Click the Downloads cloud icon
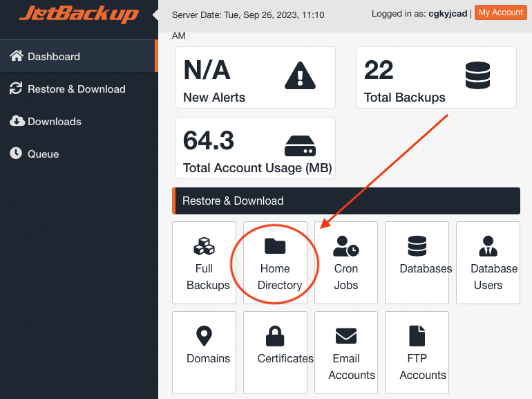The width and height of the screenshot is (532, 399). click(x=17, y=121)
